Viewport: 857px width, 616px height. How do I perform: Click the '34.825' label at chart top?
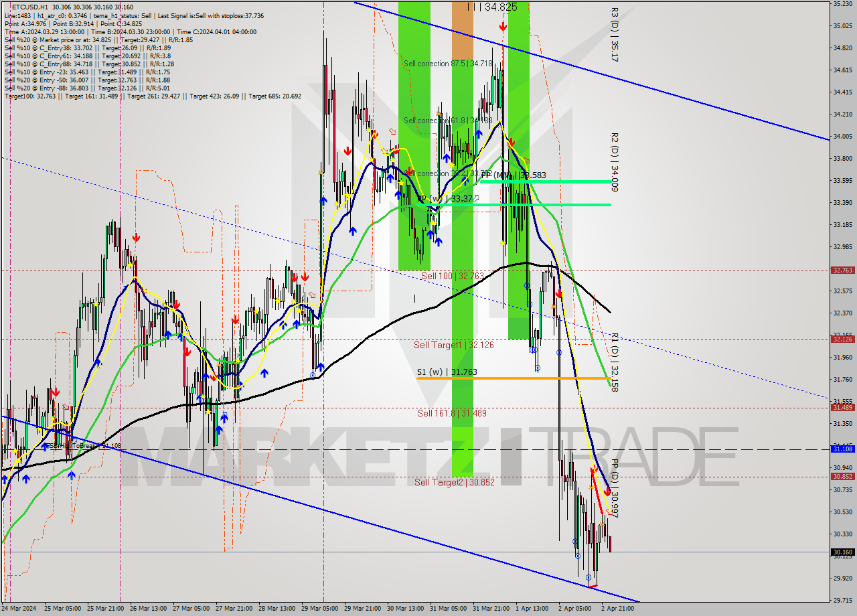(500, 7)
